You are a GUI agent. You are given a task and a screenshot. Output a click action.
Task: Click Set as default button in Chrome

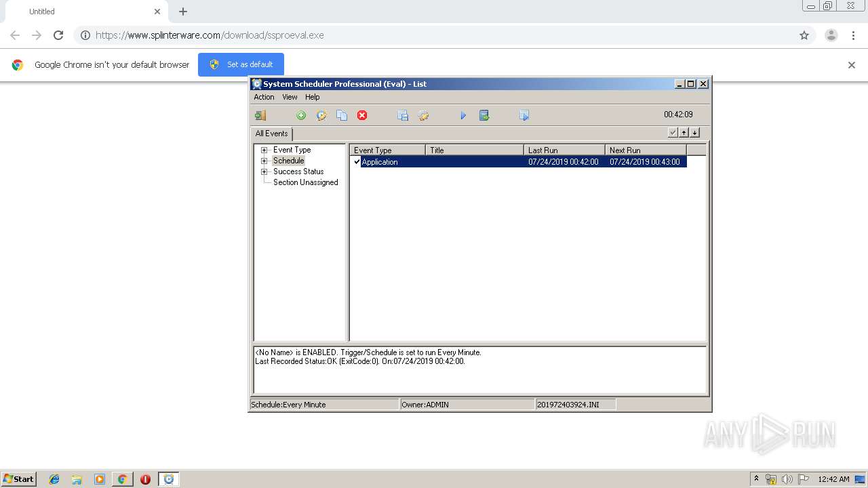point(241,64)
